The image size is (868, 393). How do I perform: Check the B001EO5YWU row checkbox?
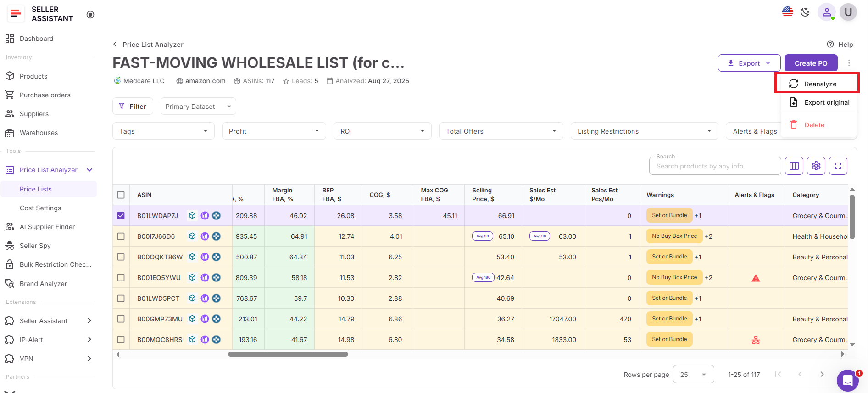[121, 277]
